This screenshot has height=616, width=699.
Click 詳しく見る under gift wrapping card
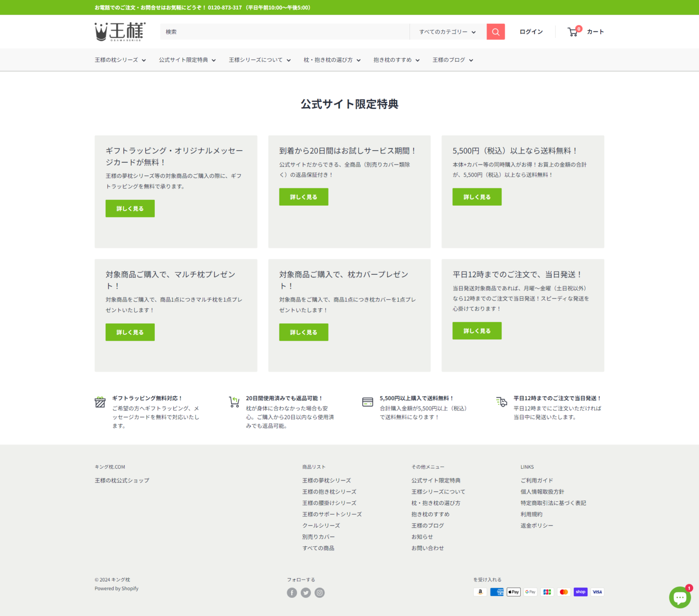pos(130,208)
